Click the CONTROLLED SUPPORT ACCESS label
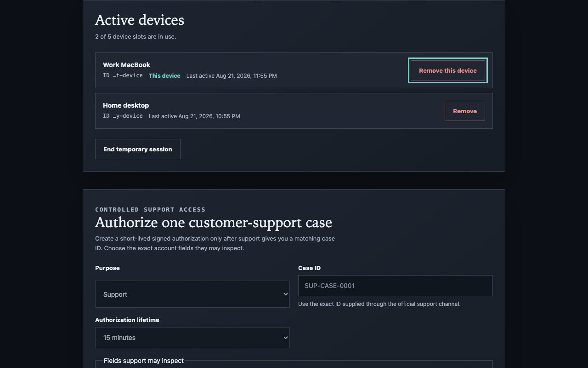The width and height of the screenshot is (588, 368). [150, 209]
